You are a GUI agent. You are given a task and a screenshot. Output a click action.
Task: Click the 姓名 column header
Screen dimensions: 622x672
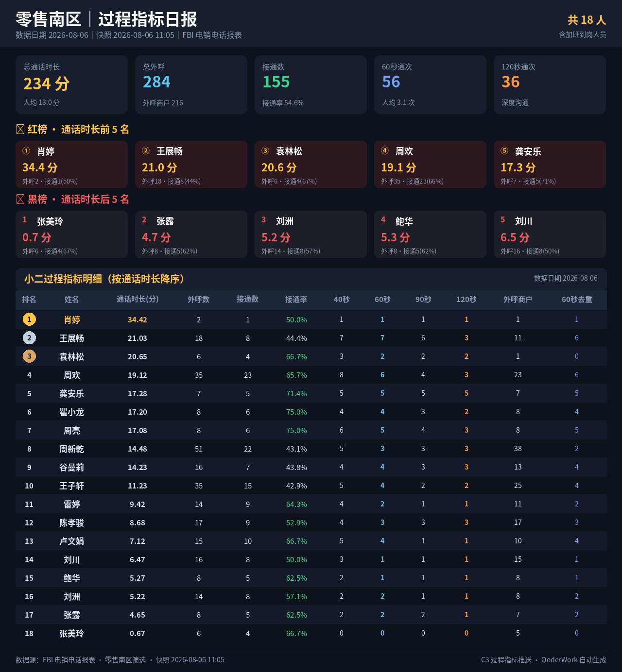point(72,299)
